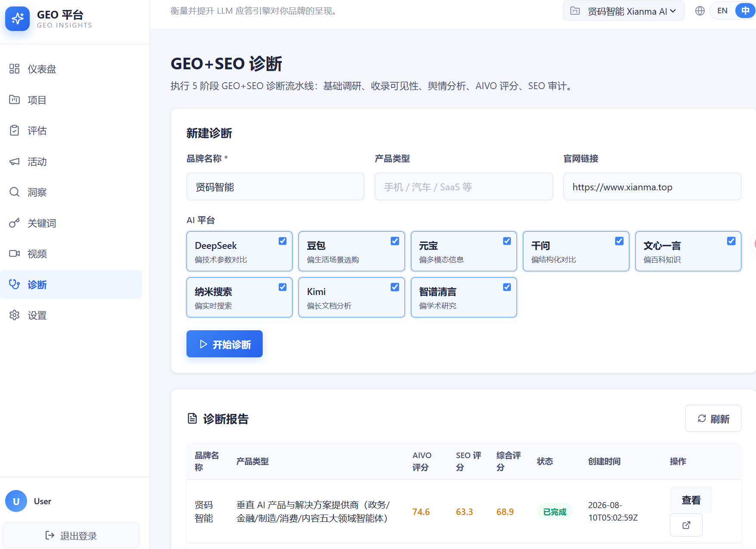This screenshot has height=549, width=756.
Task: Uncheck the Kimi platform checkbox
Action: pyautogui.click(x=395, y=287)
